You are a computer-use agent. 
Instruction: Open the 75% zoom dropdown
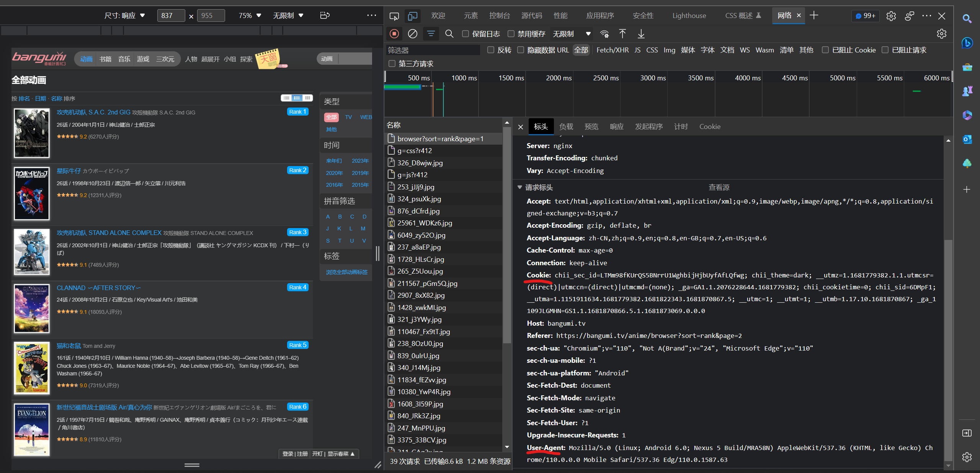[250, 16]
